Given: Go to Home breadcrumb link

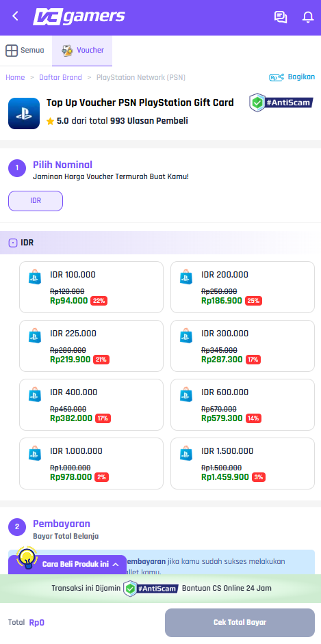Looking at the screenshot, I should 15,77.
